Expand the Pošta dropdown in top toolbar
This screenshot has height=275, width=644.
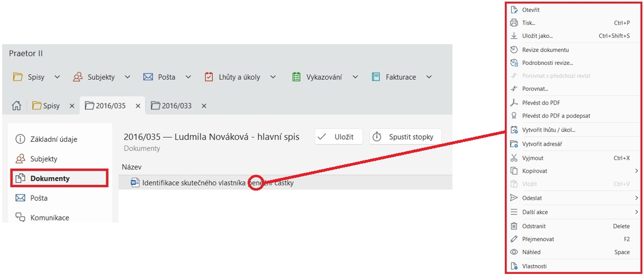tap(188, 77)
